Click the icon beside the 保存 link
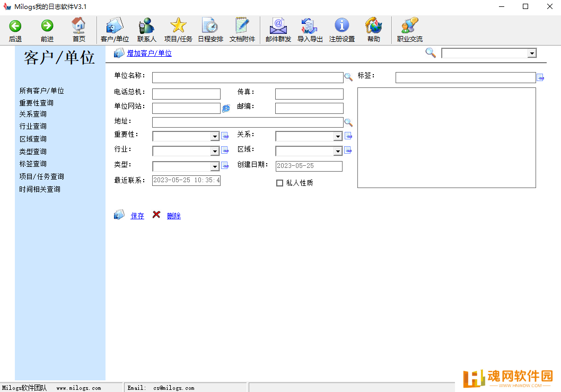Screen dimensions: 561x392 tap(119, 215)
